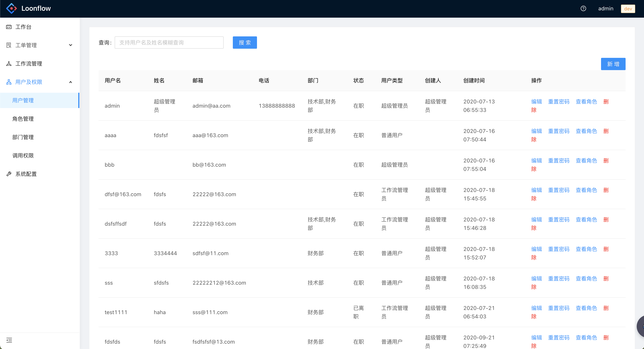
Task: Select the 用户管理 submenu item
Action: (40, 100)
